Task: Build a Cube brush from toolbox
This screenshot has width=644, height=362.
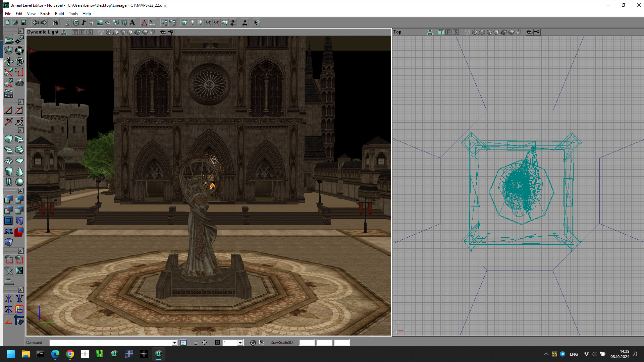Action: click(9, 139)
